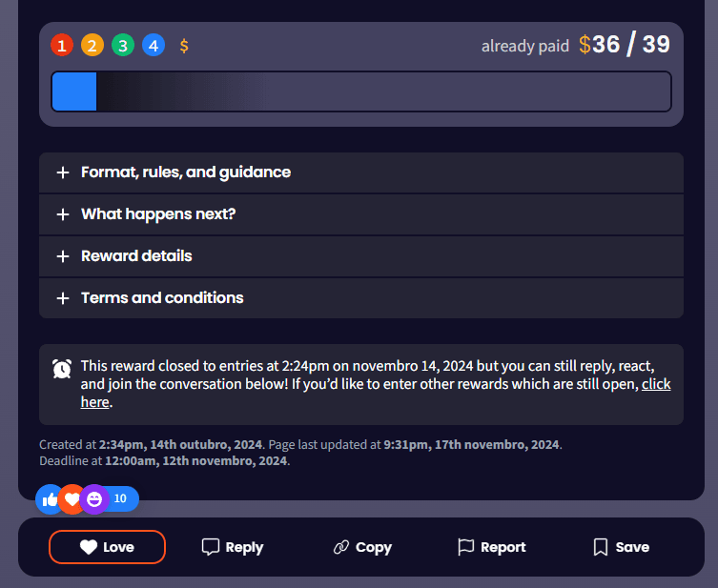This screenshot has width=718, height=588.
Task: Click the purple laughing emoji reaction
Action: (94, 499)
